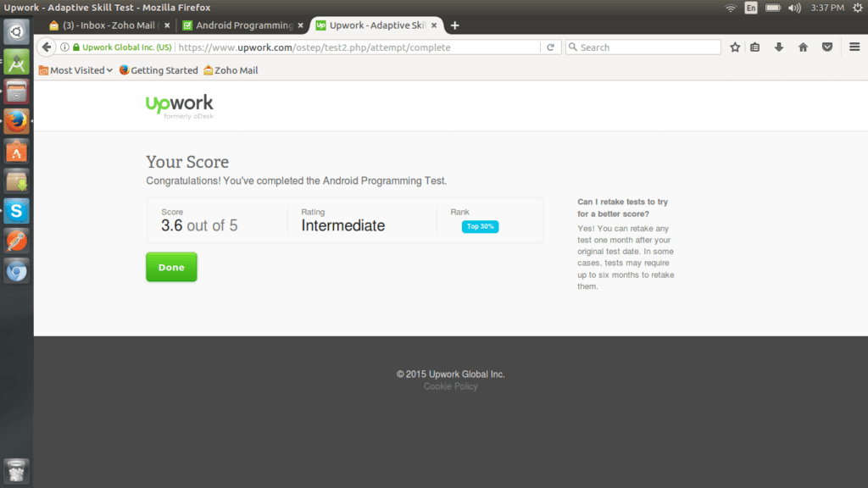Screen dimensions: 868x488
Task: Reload the page with the refresh icon
Action: pyautogui.click(x=550, y=47)
